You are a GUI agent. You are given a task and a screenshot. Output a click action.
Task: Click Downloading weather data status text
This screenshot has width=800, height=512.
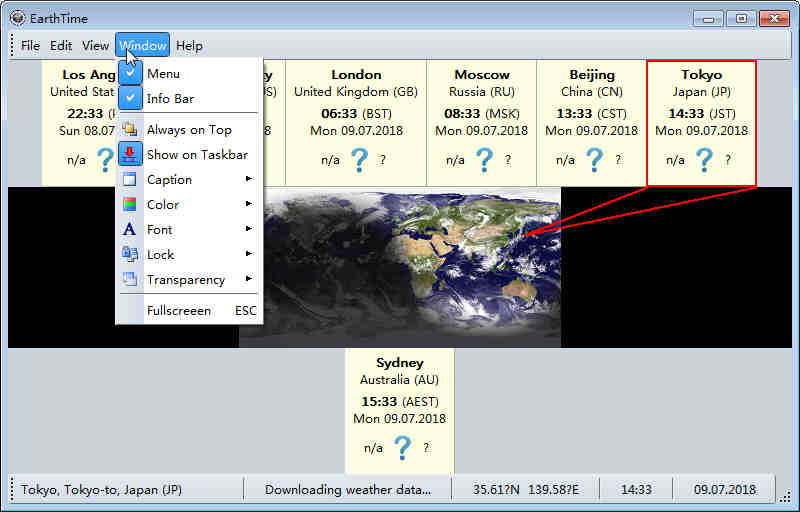click(348, 490)
